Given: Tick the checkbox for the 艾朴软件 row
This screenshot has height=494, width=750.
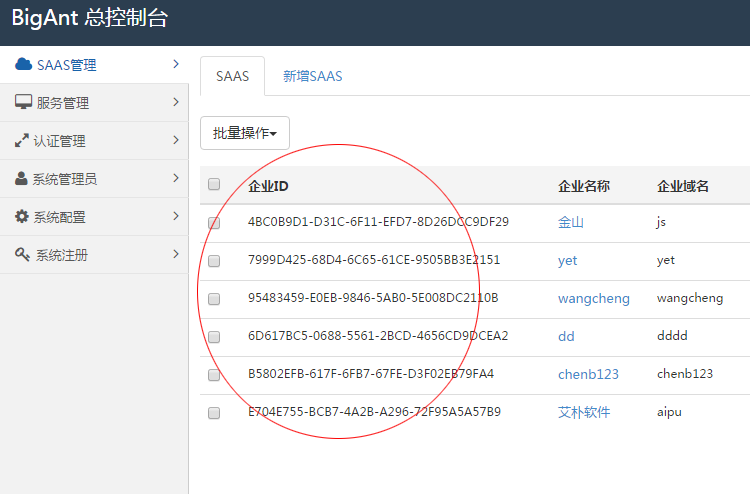Looking at the screenshot, I should coord(214,412).
